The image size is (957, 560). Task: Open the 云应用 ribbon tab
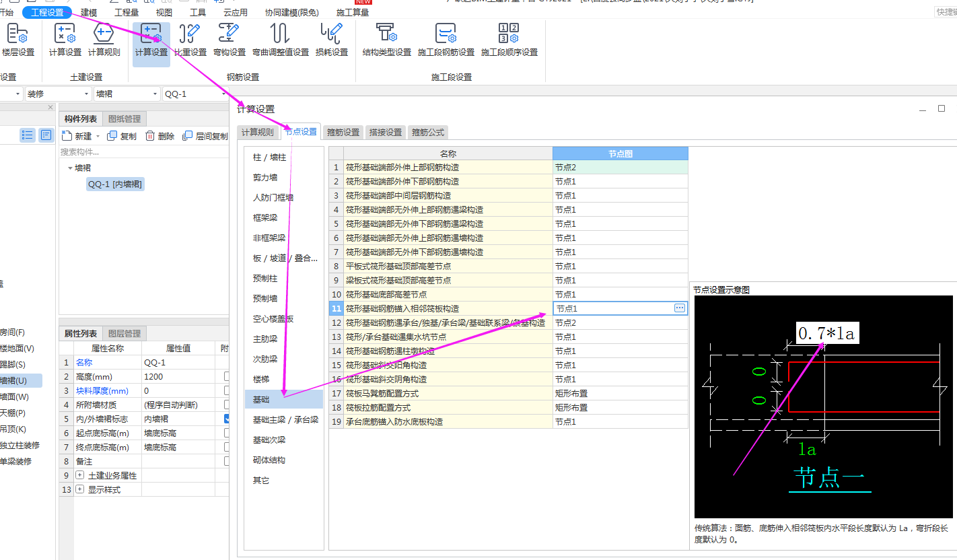(236, 12)
